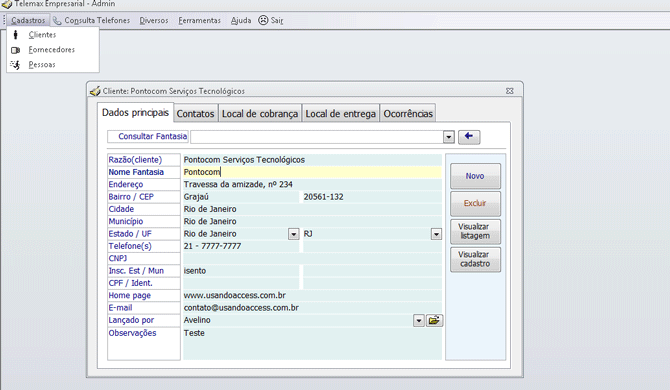Click the empty CNPJ field
This screenshot has height=390, width=670.
312,259
